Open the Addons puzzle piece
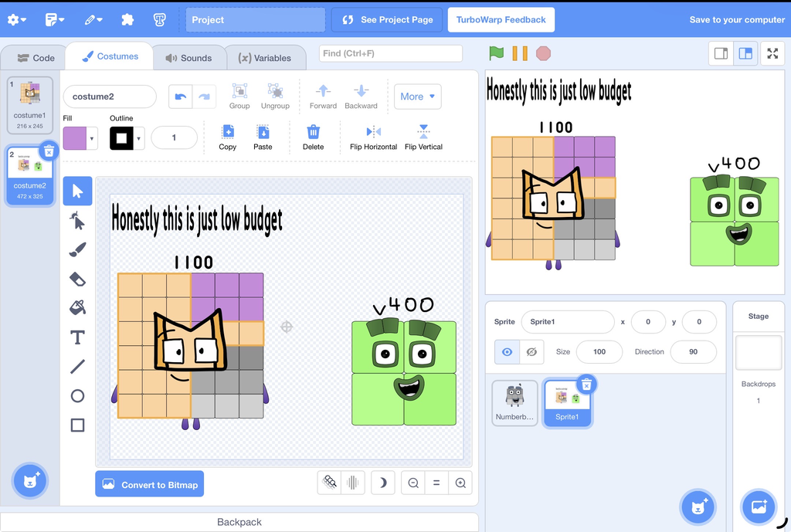The height and width of the screenshot is (532, 791). pos(127,19)
